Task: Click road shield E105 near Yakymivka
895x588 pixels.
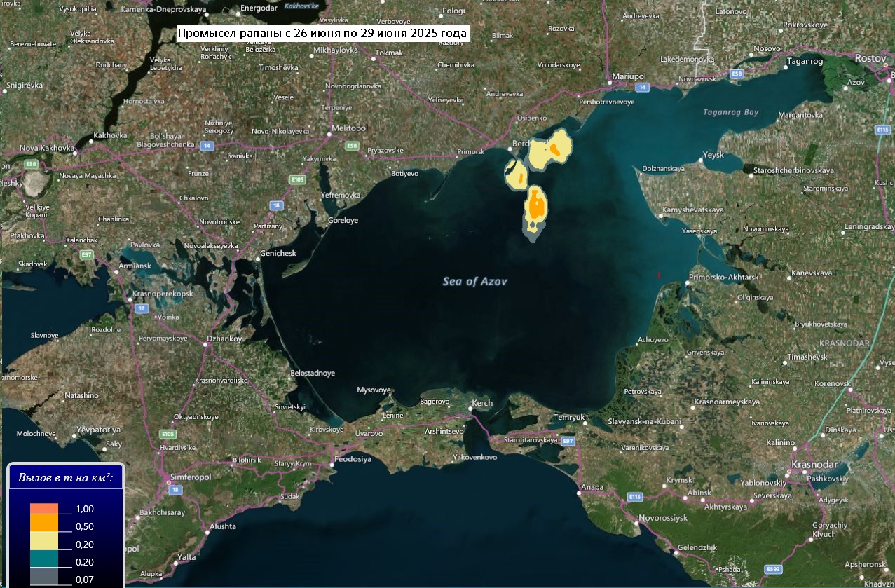Action: [x=298, y=179]
